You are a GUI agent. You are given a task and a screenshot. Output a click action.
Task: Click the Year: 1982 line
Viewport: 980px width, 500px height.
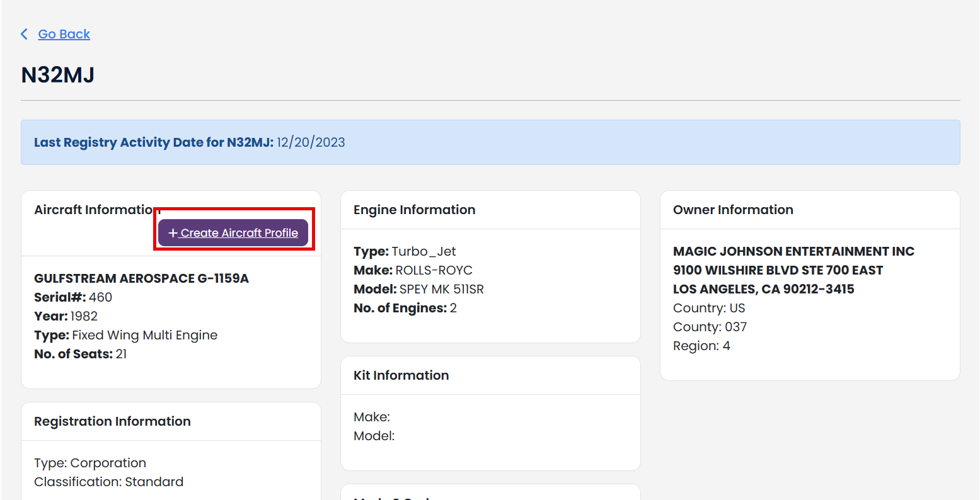(x=66, y=316)
